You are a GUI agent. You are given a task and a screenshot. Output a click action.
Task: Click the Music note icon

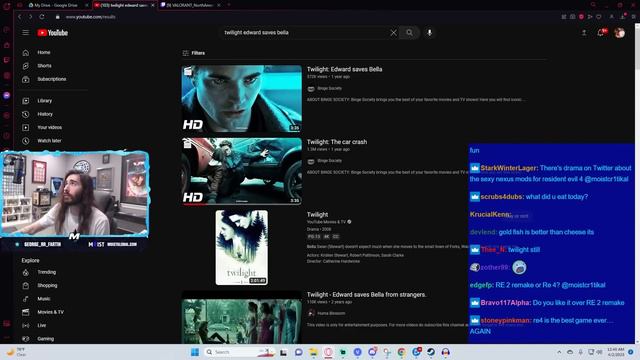click(x=26, y=299)
